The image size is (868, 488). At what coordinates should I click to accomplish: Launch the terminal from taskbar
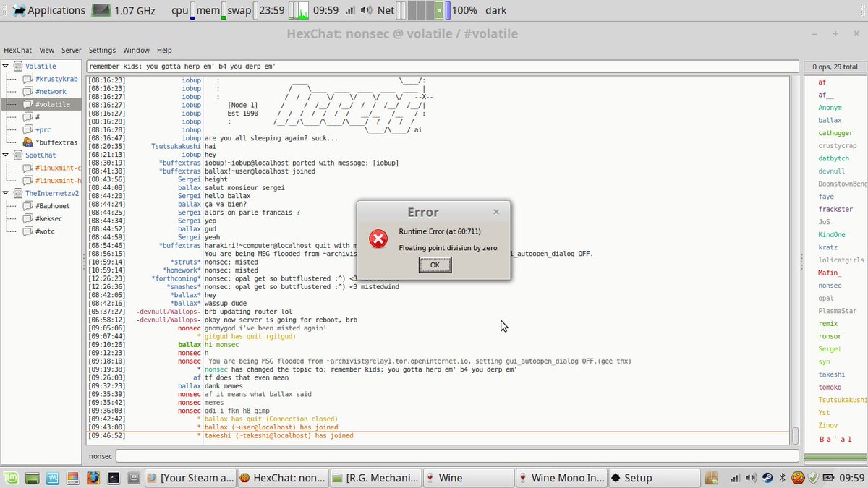click(114, 477)
